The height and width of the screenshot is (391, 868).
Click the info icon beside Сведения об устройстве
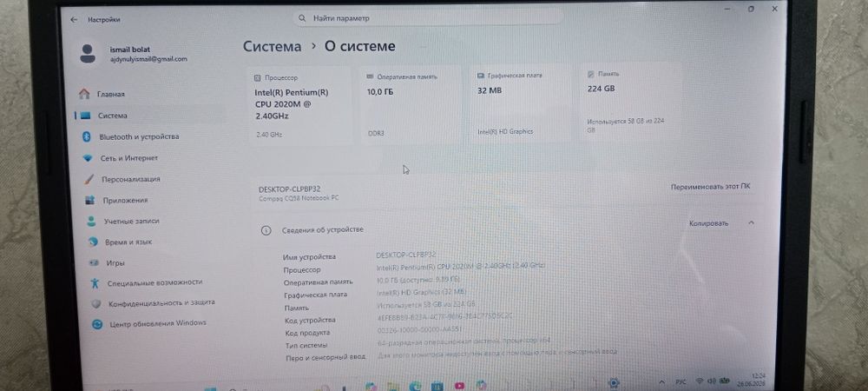click(x=266, y=230)
